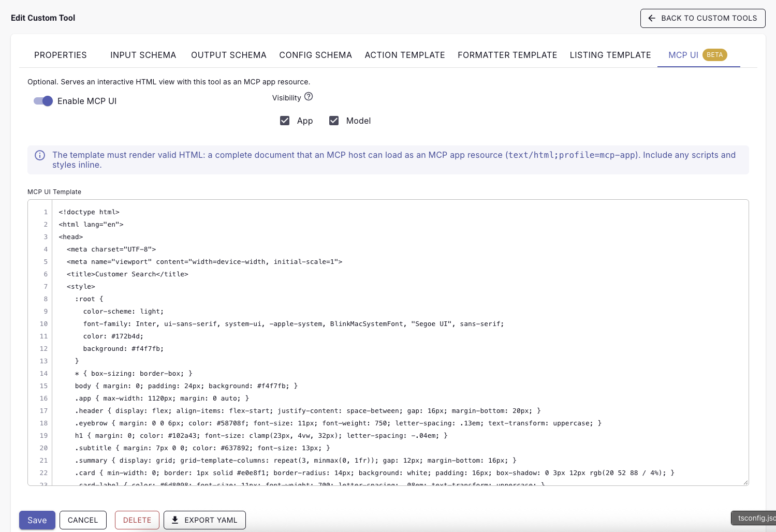Export the tool as YAML
Image resolution: width=776 pixels, height=532 pixels.
click(204, 520)
